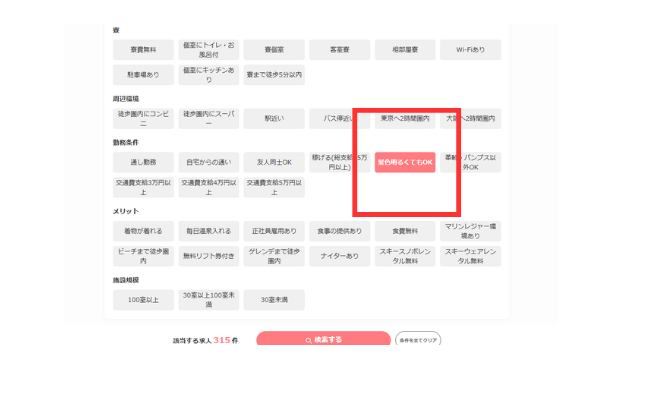Select the ナイターあり filter chip

[x=340, y=256]
